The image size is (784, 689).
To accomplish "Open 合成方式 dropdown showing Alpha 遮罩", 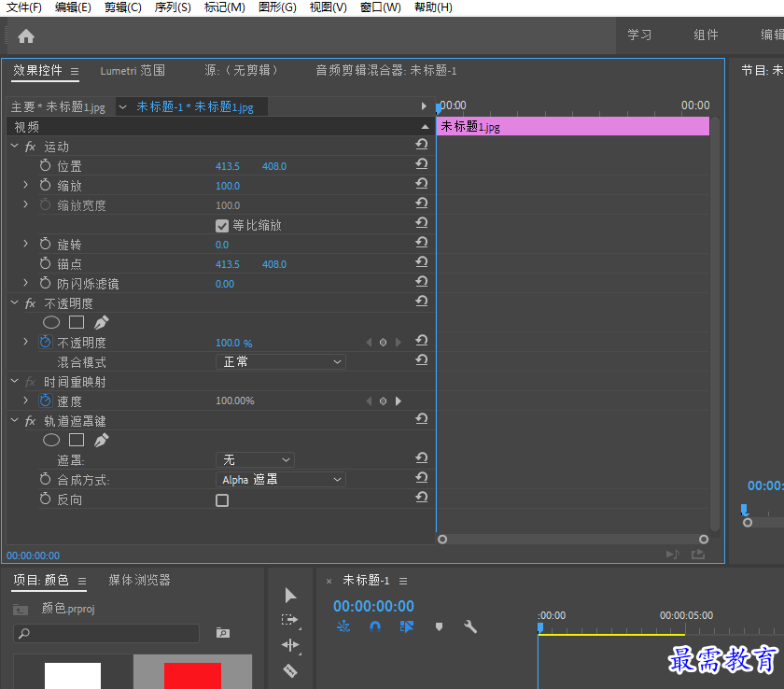I will click(x=281, y=480).
